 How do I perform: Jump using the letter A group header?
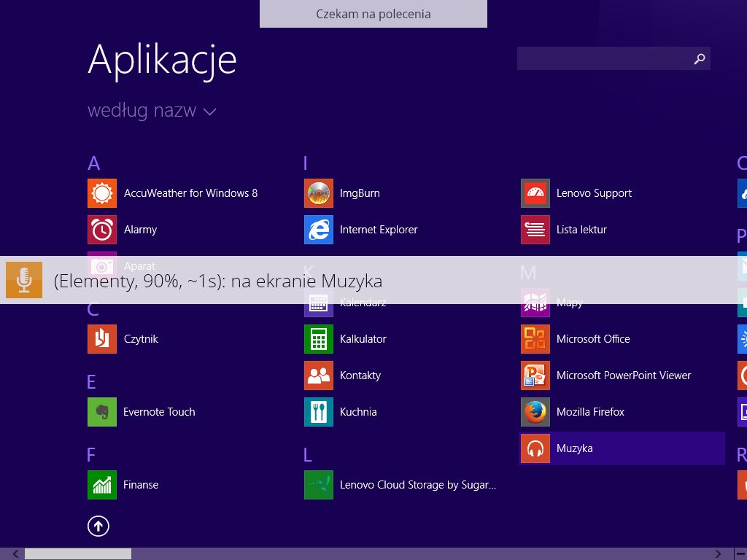pyautogui.click(x=94, y=163)
